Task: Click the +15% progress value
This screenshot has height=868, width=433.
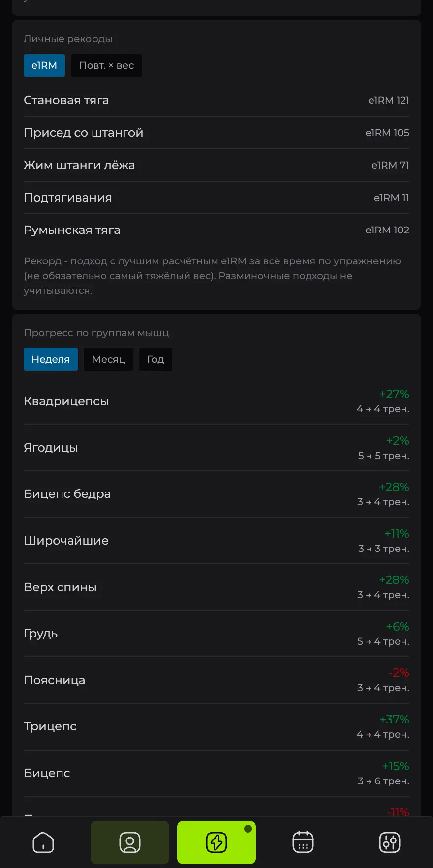Action: click(x=396, y=766)
